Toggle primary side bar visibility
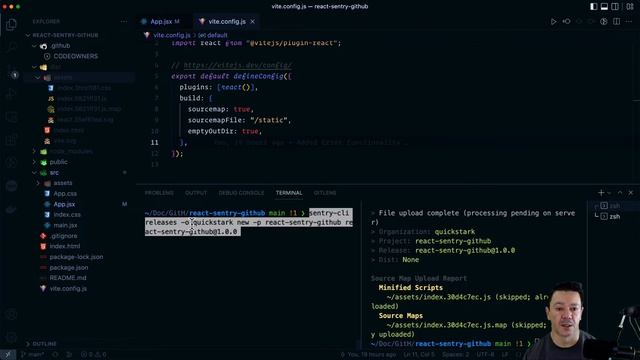 [x=593, y=7]
